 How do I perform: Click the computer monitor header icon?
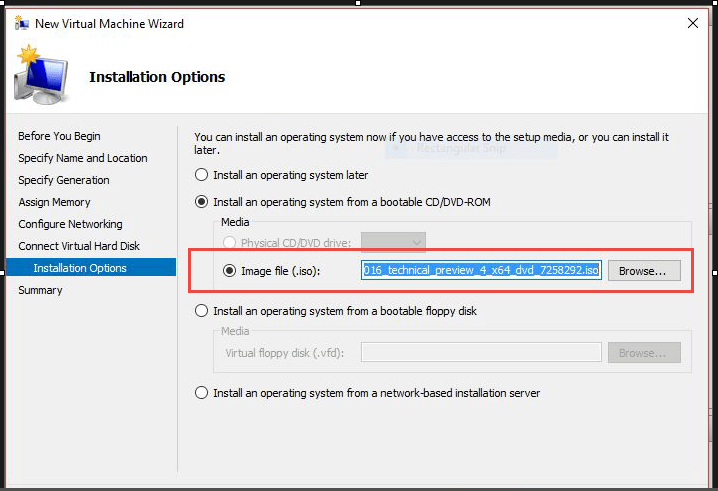point(41,78)
